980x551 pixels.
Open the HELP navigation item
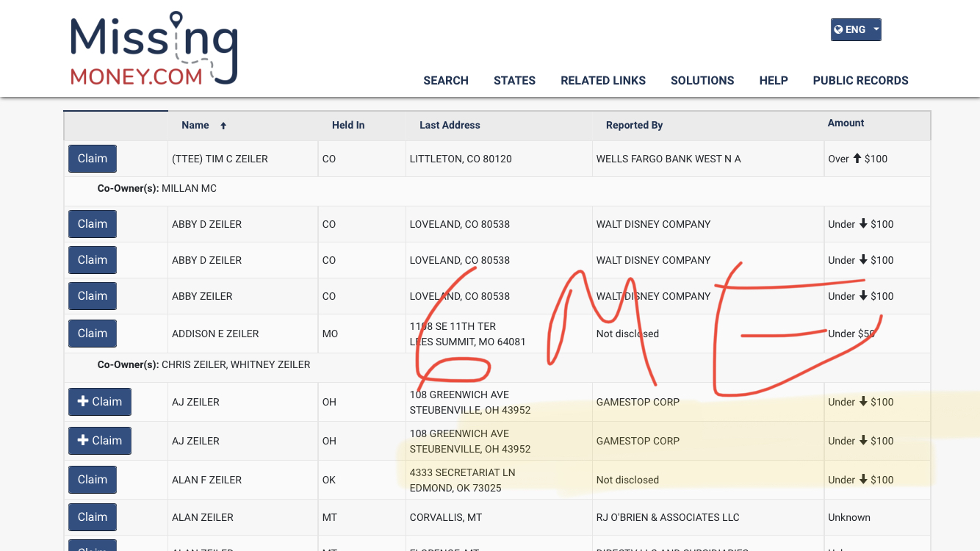click(x=774, y=81)
